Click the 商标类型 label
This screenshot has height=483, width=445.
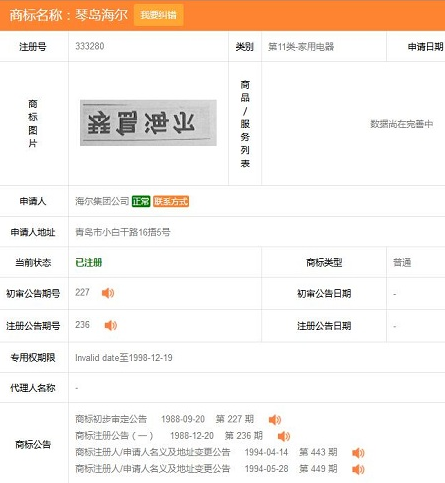pos(324,263)
